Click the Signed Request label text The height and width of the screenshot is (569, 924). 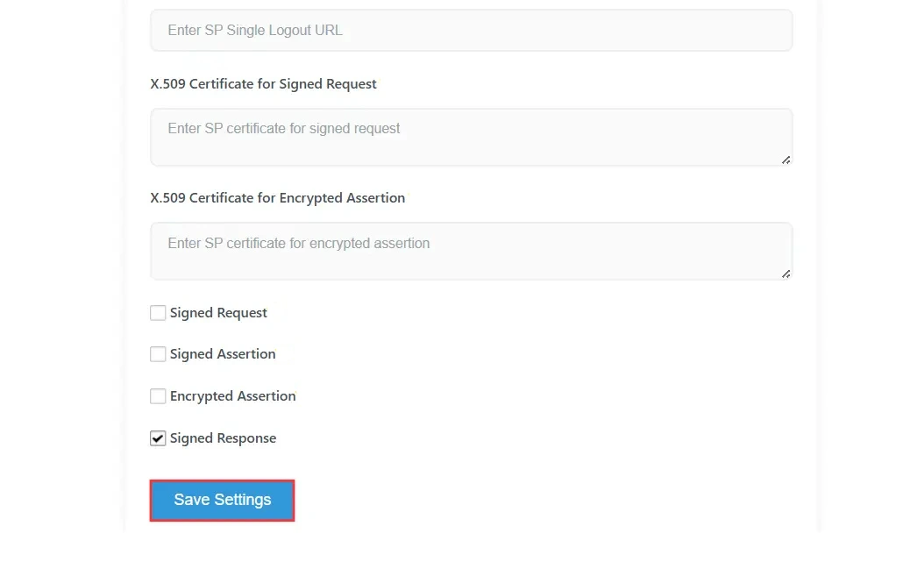[218, 312]
